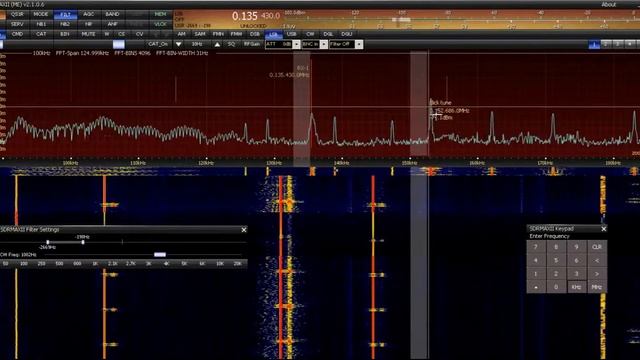The height and width of the screenshot is (360, 640).
Task: Select LSB demodulation mode
Action: (273, 34)
